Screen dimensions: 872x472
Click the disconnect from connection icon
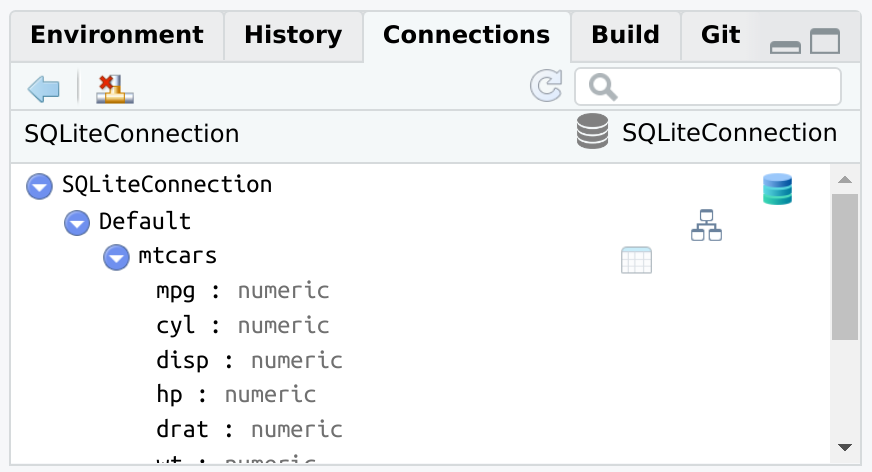coord(115,89)
